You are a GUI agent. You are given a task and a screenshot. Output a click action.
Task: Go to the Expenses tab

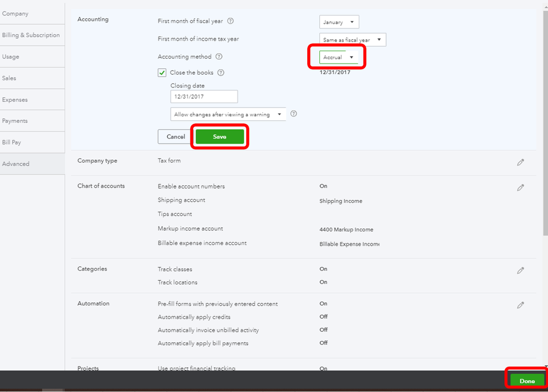pos(32,100)
